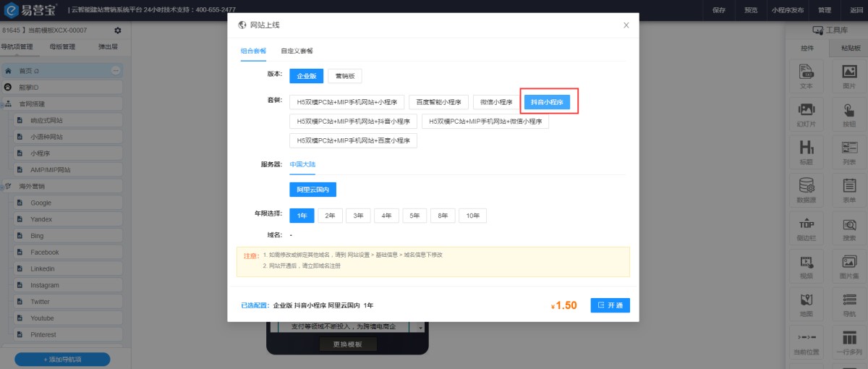Screen dimensions: 868x369
Task: Click 管理 in the top bar
Action: [x=825, y=10]
